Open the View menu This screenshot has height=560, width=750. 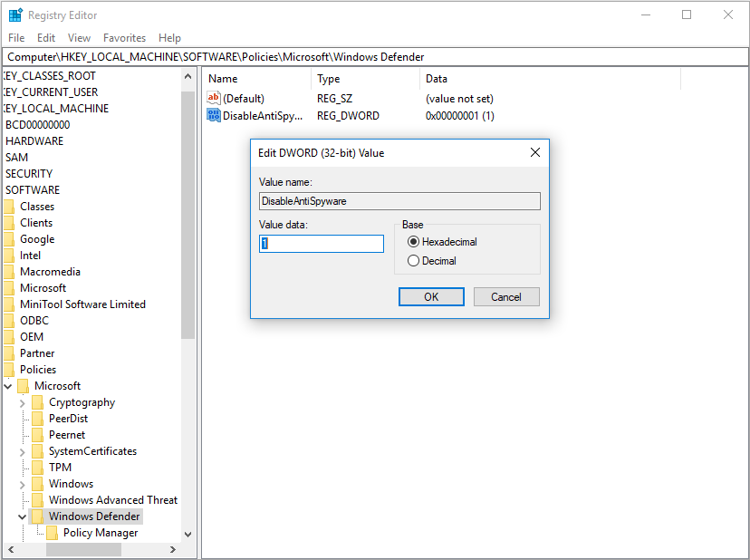point(79,38)
